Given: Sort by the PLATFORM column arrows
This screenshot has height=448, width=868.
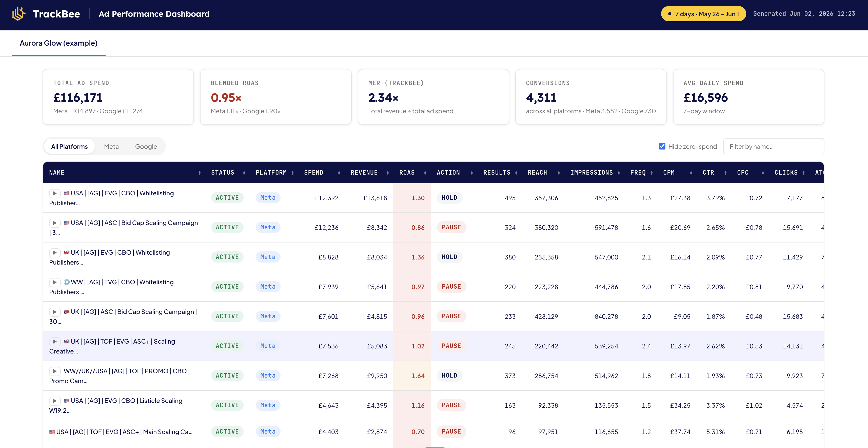Looking at the screenshot, I should pyautogui.click(x=292, y=173).
